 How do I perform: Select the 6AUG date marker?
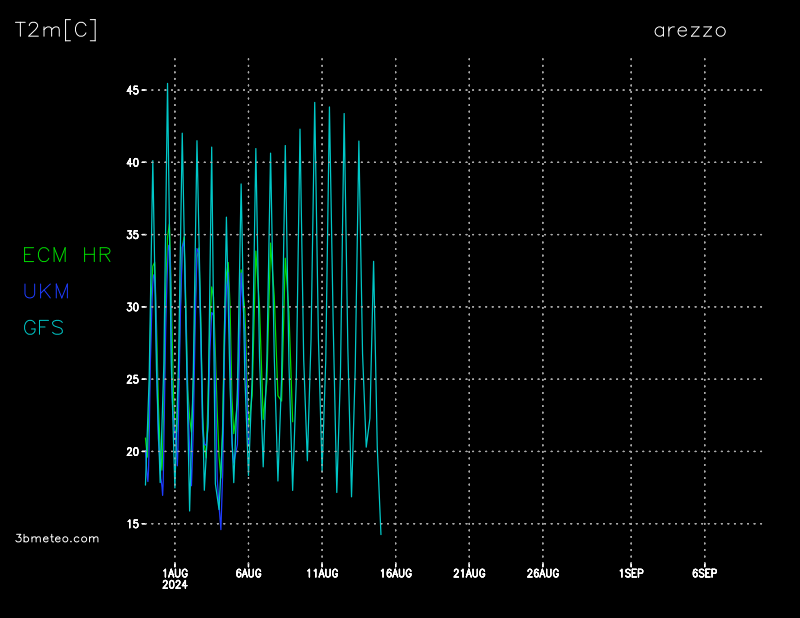248,573
